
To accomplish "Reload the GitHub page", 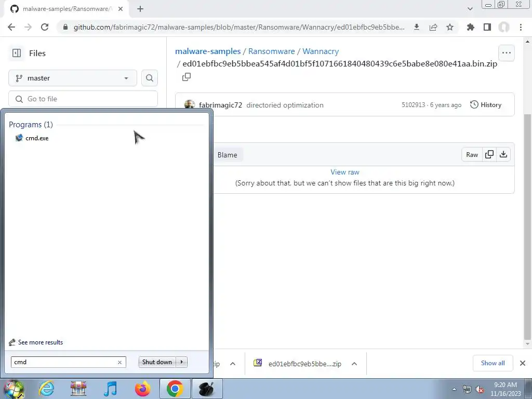I will [45, 27].
